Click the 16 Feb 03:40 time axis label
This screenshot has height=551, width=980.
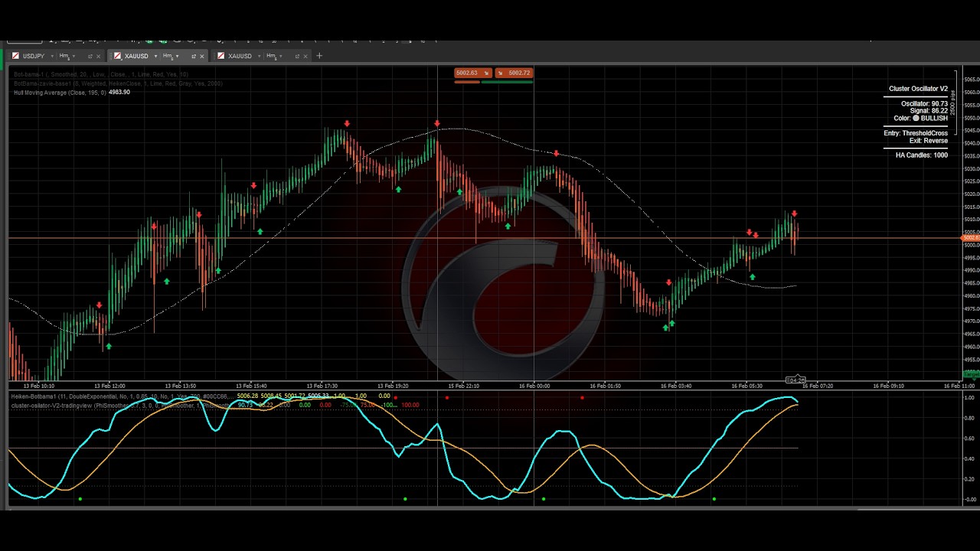click(x=675, y=386)
